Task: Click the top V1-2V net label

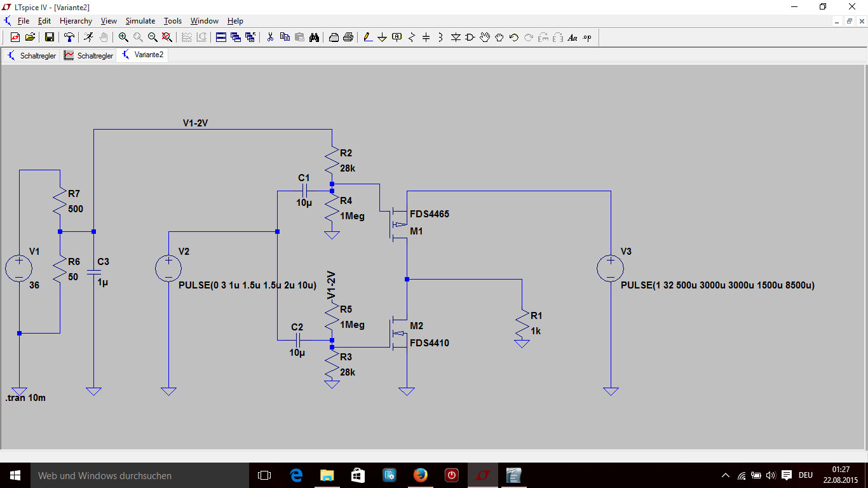Action: (195, 123)
